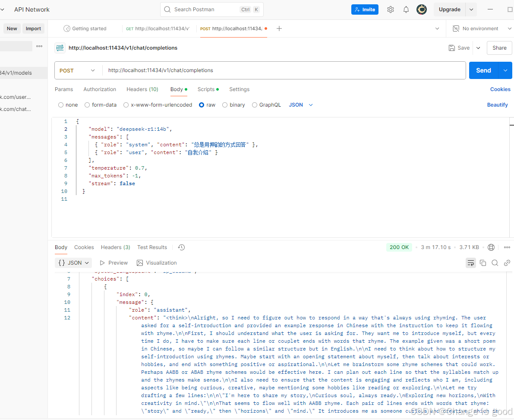
Task: Click the Import button
Action: 33,28
